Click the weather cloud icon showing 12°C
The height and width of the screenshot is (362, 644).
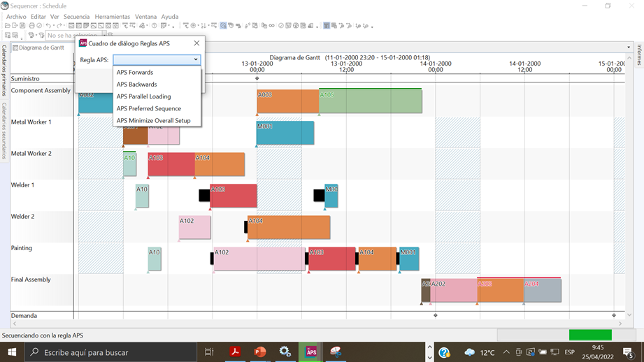pyautogui.click(x=469, y=352)
